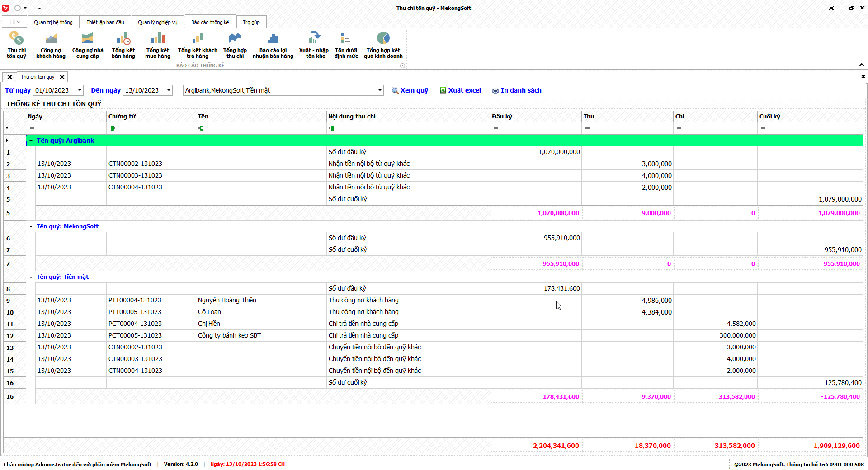Open Công nợ nhà cung cấp report
The height and width of the screenshot is (470, 868).
pos(88,45)
